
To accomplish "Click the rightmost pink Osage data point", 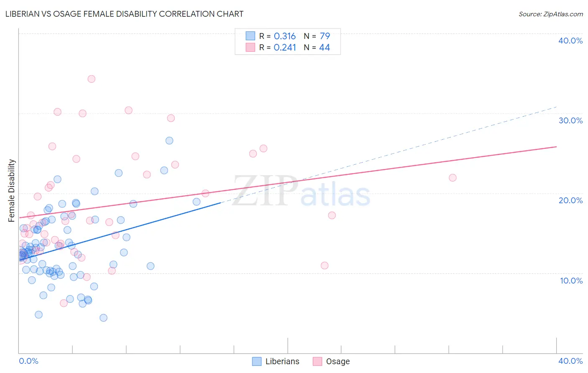I will point(453,178).
